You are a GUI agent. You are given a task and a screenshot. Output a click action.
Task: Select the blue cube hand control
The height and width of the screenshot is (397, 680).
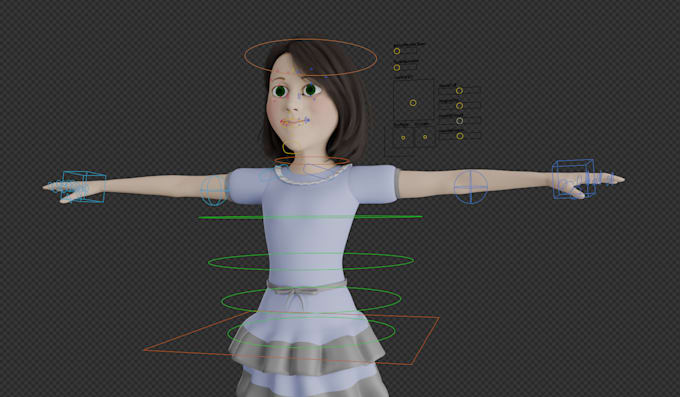pyautogui.click(x=573, y=179)
